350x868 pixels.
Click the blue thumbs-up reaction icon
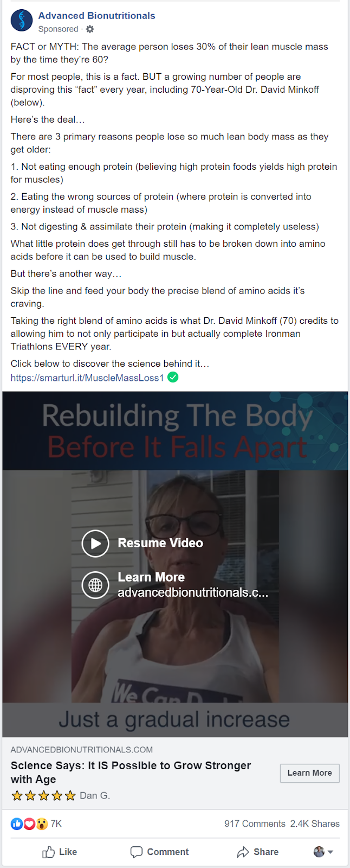[x=17, y=824]
